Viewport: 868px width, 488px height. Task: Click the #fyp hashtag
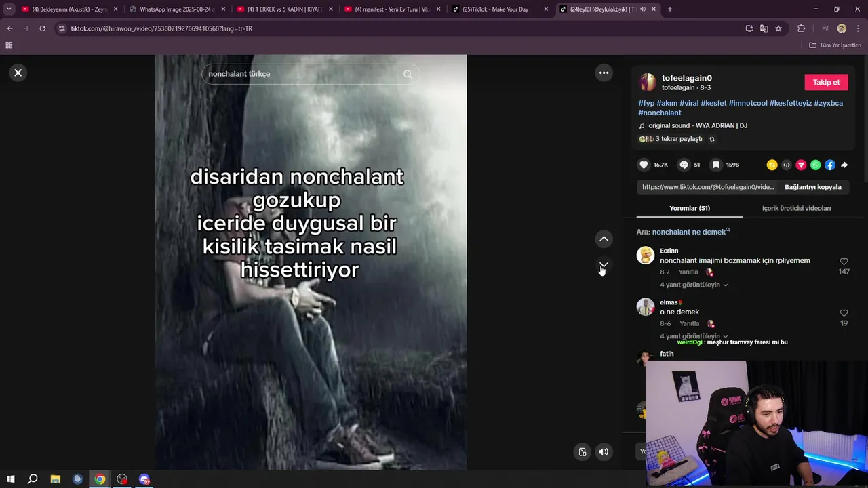(646, 103)
